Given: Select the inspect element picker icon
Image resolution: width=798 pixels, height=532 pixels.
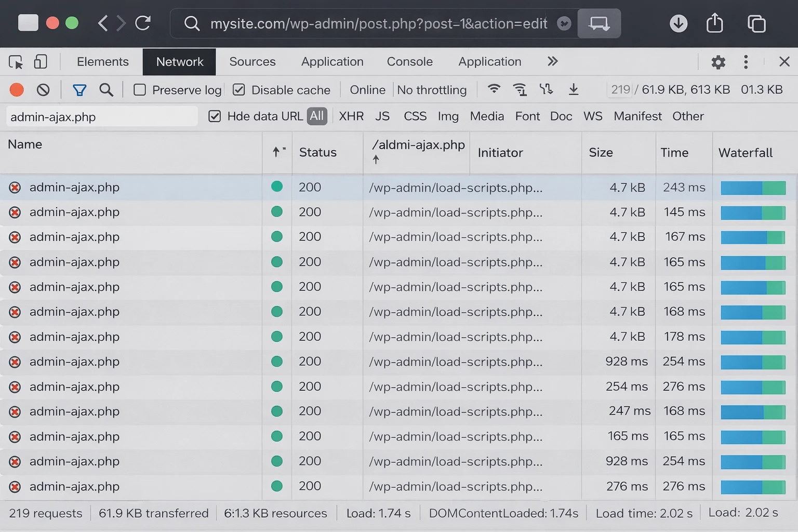Looking at the screenshot, I should coord(16,62).
